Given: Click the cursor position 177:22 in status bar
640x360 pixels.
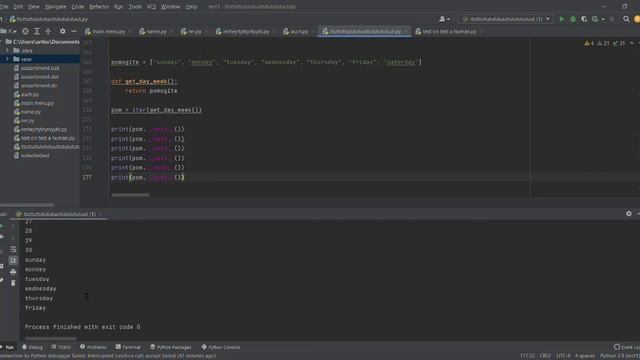Looking at the screenshot, I should pyautogui.click(x=527, y=356).
